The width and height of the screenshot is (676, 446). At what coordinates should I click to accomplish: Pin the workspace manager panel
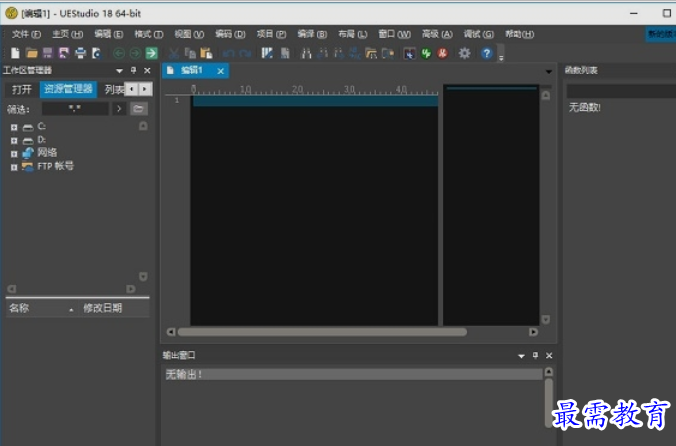(133, 70)
